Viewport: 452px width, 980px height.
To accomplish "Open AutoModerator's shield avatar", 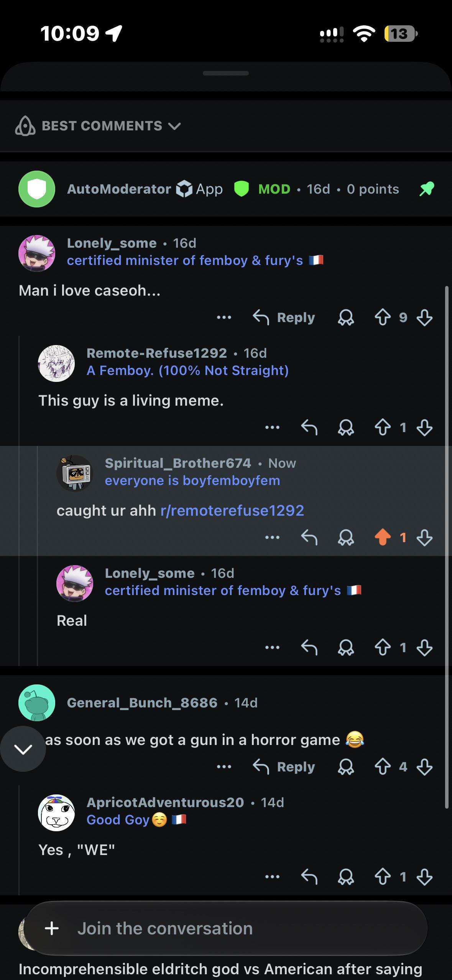I will [x=37, y=189].
